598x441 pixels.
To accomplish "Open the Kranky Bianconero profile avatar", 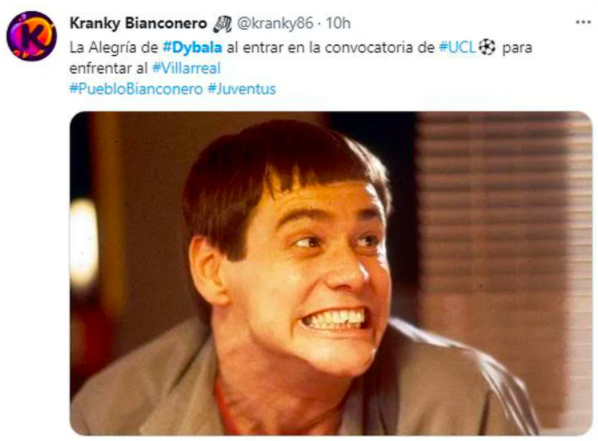I will (x=32, y=36).
